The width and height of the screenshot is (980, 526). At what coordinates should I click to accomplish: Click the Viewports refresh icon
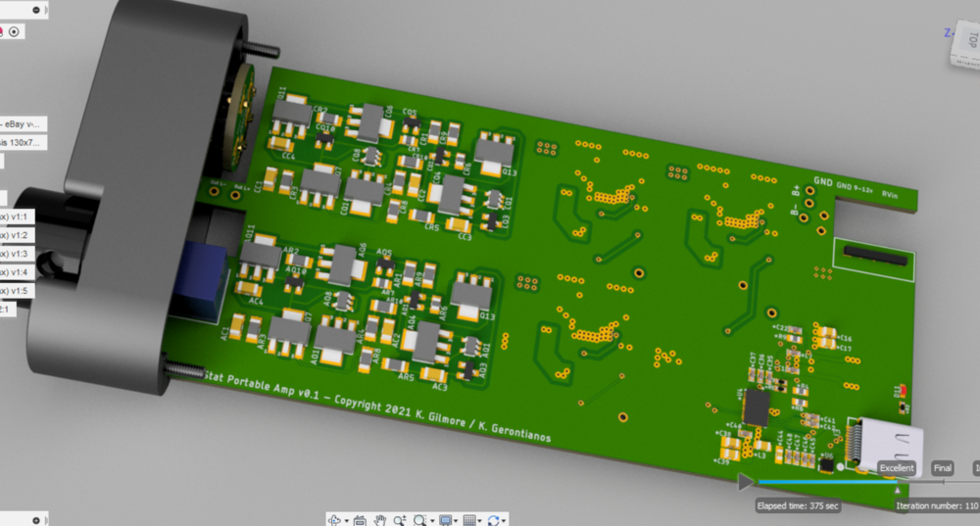[x=494, y=520]
